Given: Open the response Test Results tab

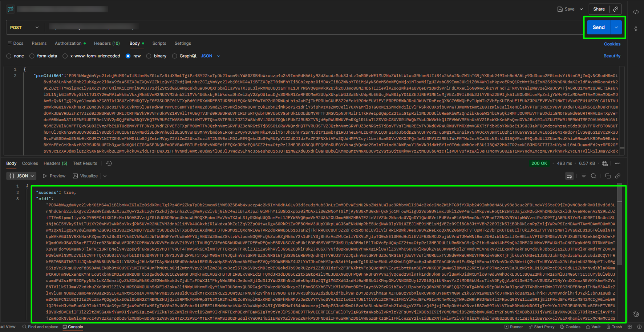Looking at the screenshot, I should click(x=85, y=163).
